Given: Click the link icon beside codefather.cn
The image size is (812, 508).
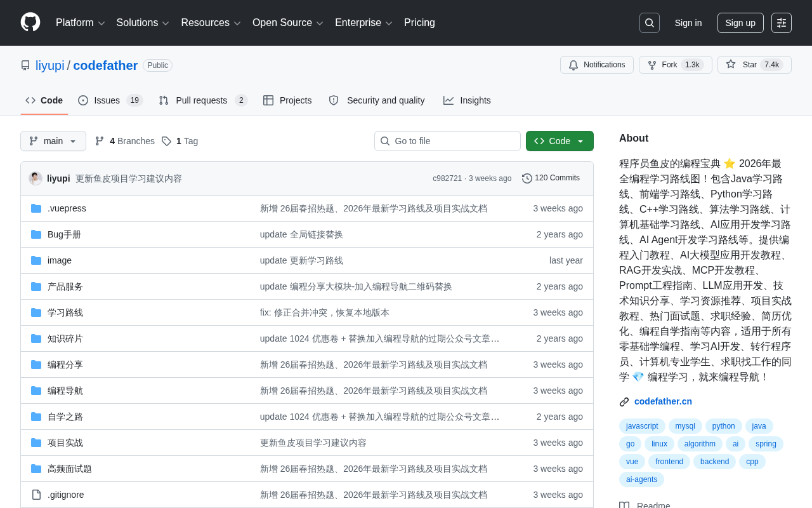Looking at the screenshot, I should pos(624,402).
